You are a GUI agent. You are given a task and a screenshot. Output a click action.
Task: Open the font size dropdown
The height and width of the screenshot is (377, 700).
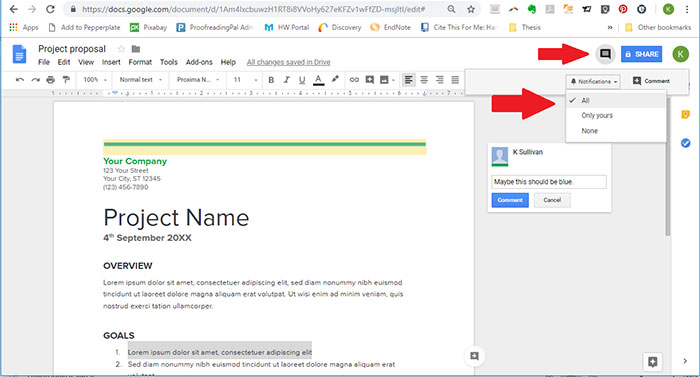245,80
